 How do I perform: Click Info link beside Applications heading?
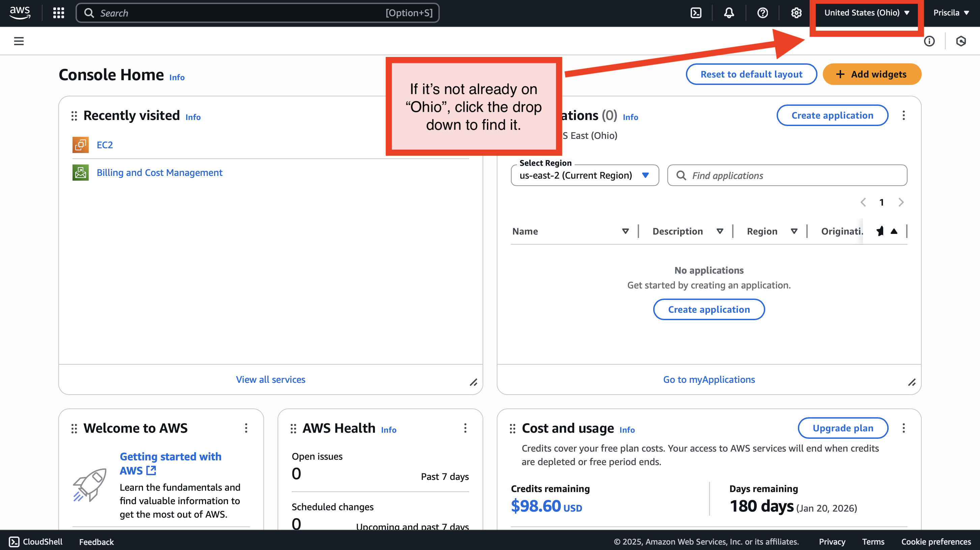(630, 117)
